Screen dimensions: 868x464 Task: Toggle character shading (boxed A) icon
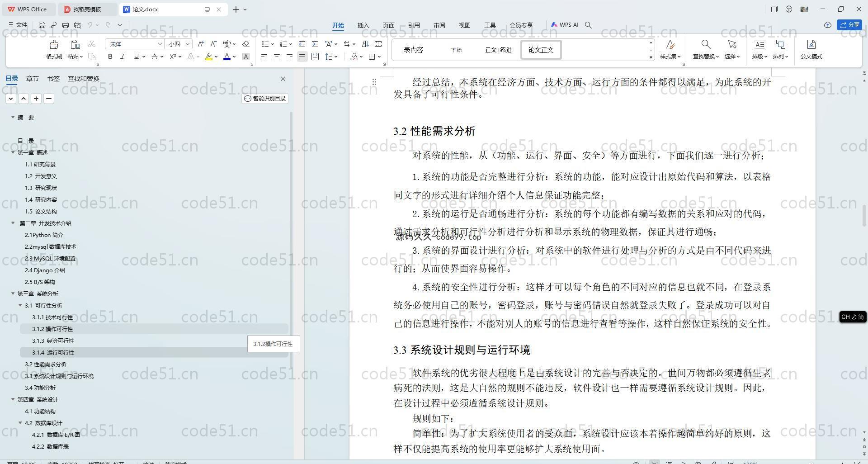pyautogui.click(x=246, y=57)
